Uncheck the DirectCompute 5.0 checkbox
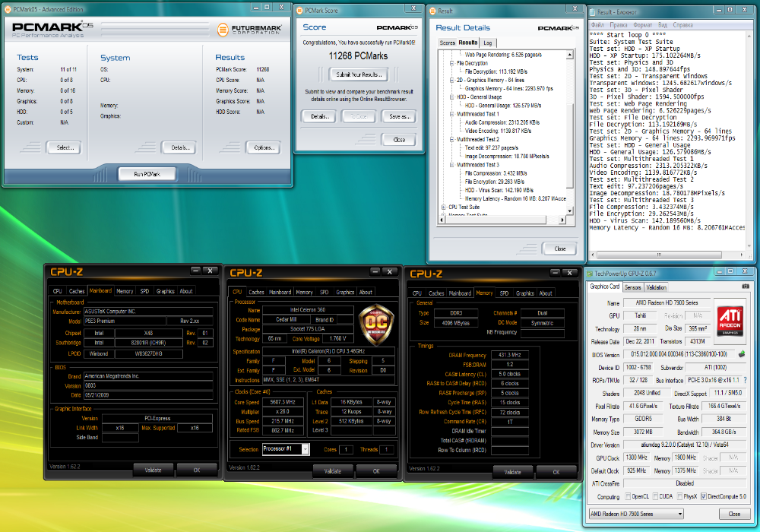Screen dimensions: 760x532 pos(703,496)
